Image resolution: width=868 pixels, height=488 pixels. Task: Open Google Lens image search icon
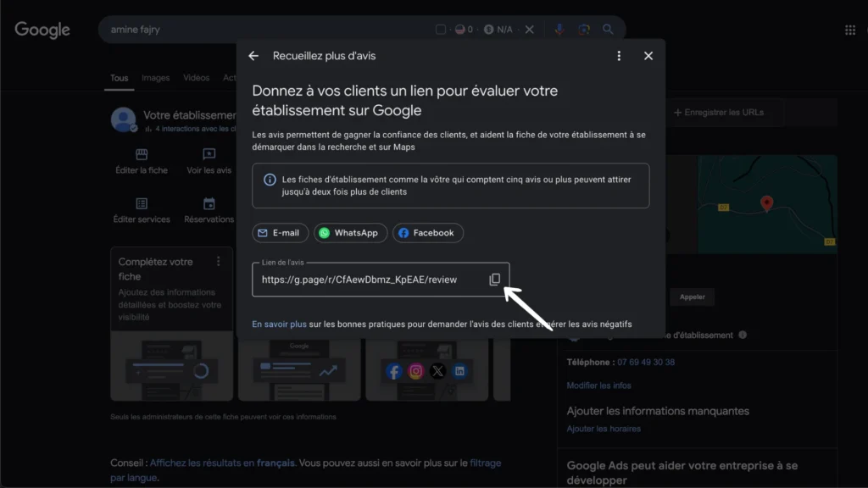tap(584, 30)
